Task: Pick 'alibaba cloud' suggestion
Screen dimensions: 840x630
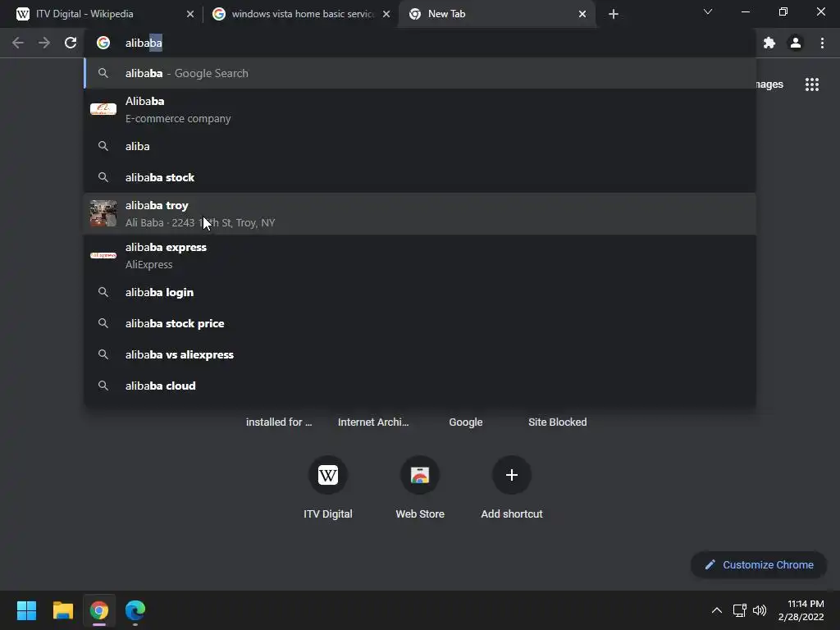Action: point(420,386)
